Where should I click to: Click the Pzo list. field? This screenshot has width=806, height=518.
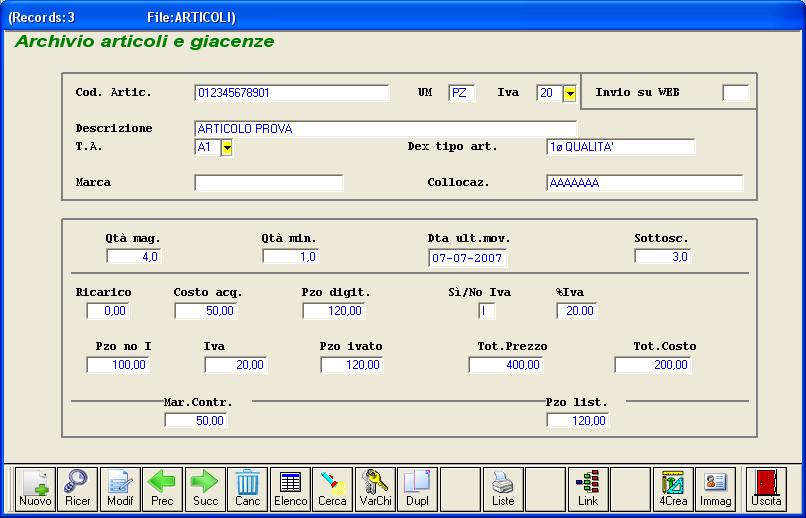pos(578,420)
